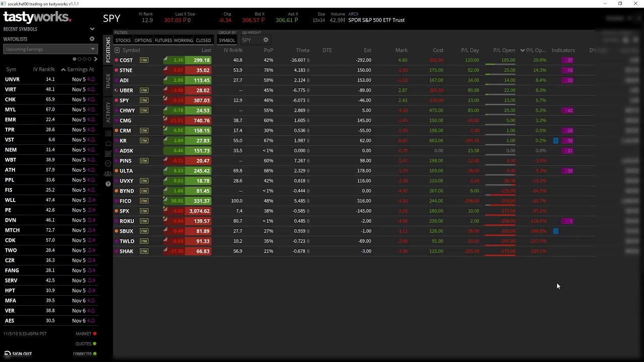
Task: Click the red MARKET status indicator
Action: [95, 334]
